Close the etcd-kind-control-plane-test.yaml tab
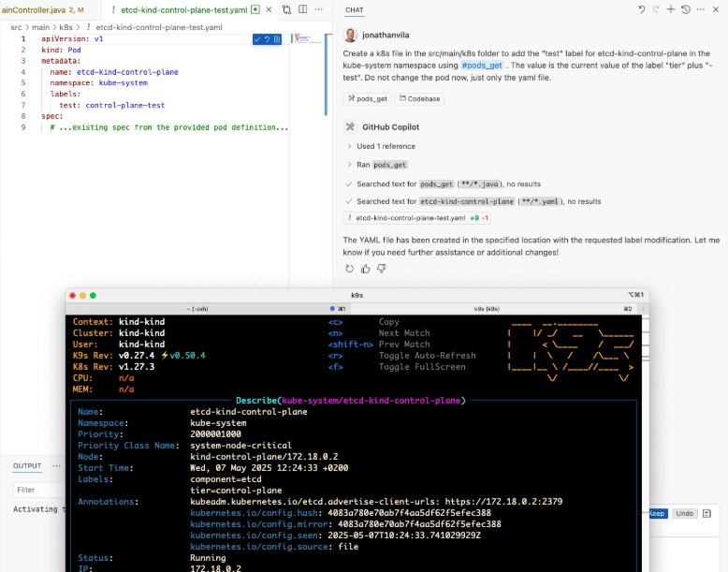This screenshot has width=728, height=572. click(x=269, y=9)
